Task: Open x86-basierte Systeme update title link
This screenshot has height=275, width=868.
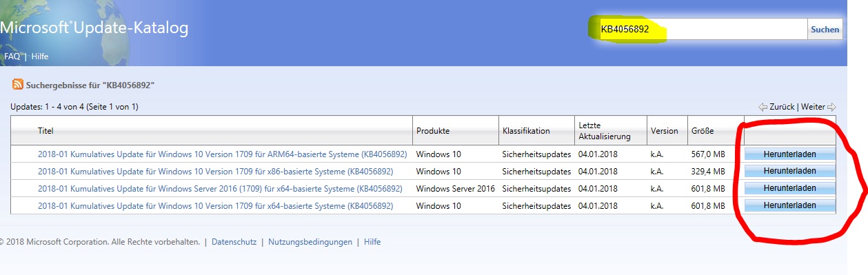Action: tap(215, 171)
